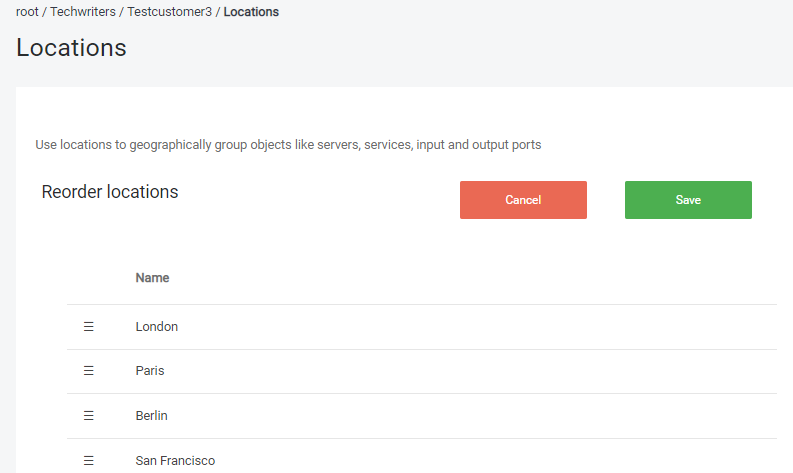793x473 pixels.
Task: Select the Paris location name
Action: 150,371
